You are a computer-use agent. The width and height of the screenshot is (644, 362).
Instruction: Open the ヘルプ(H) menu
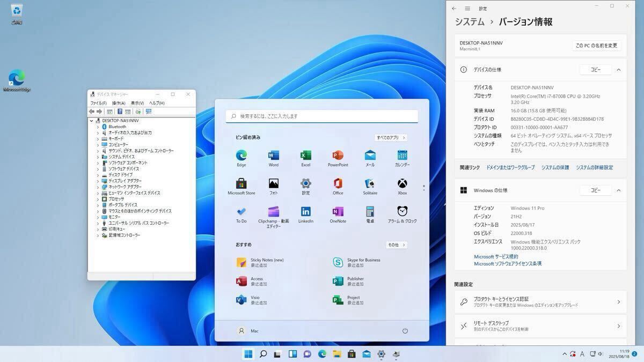(x=157, y=103)
